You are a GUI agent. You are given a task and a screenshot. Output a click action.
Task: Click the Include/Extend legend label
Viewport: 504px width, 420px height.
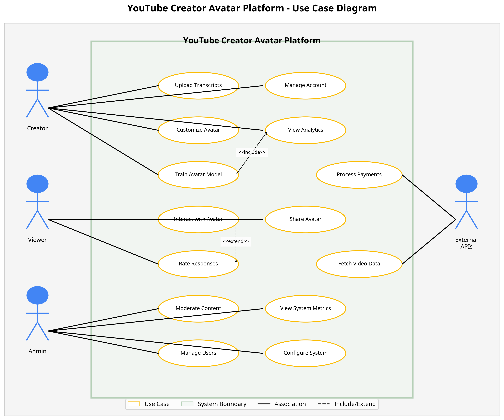point(355,404)
